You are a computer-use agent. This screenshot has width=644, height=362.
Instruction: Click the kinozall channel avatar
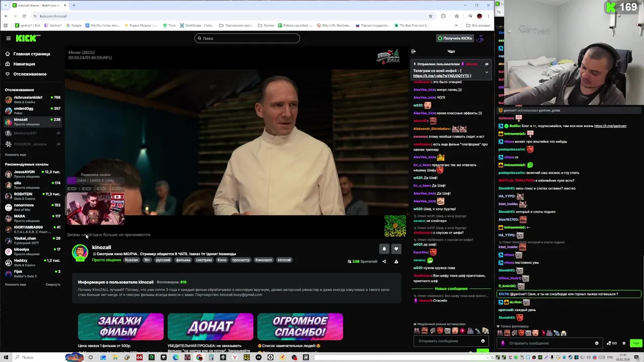79,252
